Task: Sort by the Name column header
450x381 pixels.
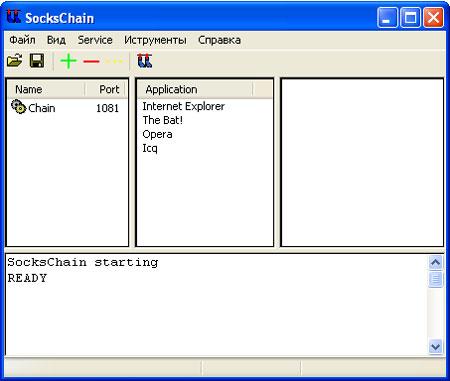Action: coord(46,89)
